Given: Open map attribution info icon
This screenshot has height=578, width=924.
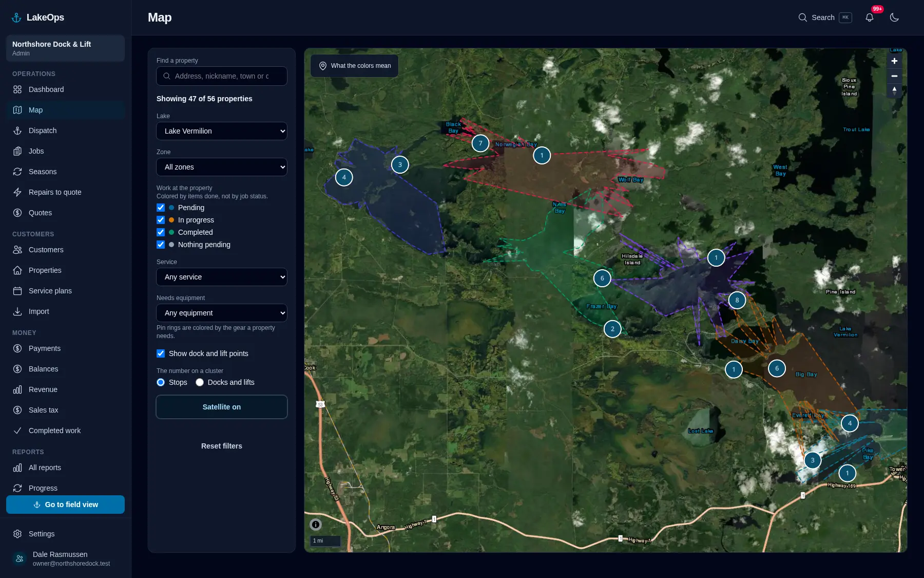Looking at the screenshot, I should (x=316, y=525).
